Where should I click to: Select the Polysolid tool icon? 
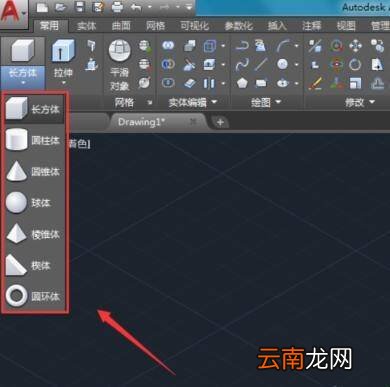tap(91, 46)
